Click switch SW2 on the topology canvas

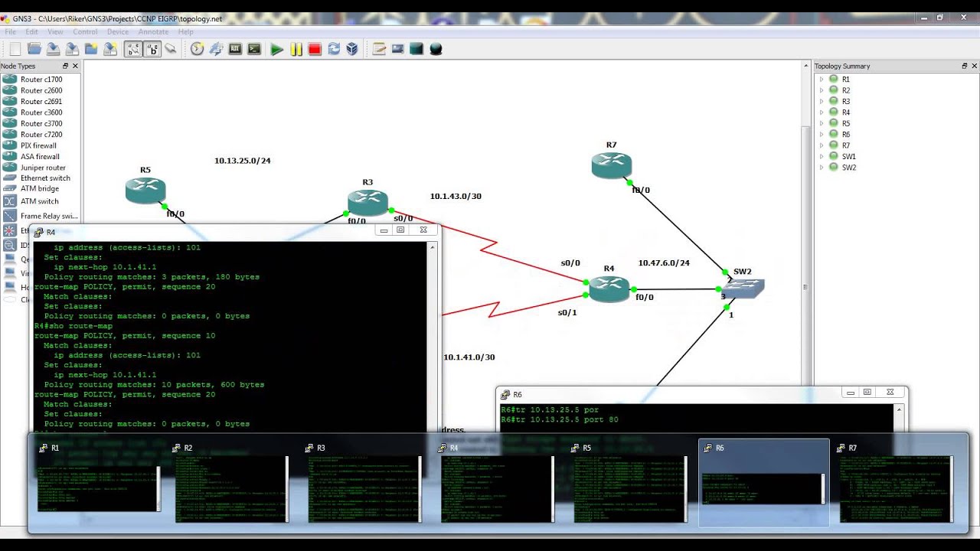(x=743, y=288)
